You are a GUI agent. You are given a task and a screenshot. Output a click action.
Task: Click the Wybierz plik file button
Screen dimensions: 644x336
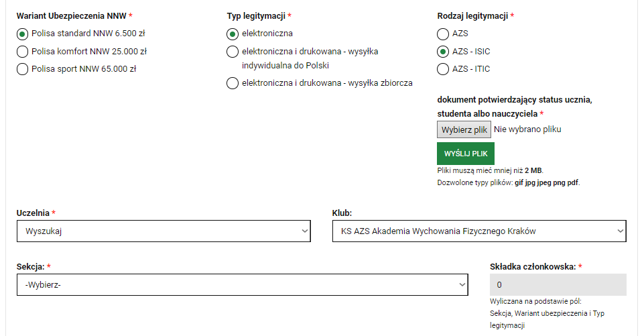point(464,129)
